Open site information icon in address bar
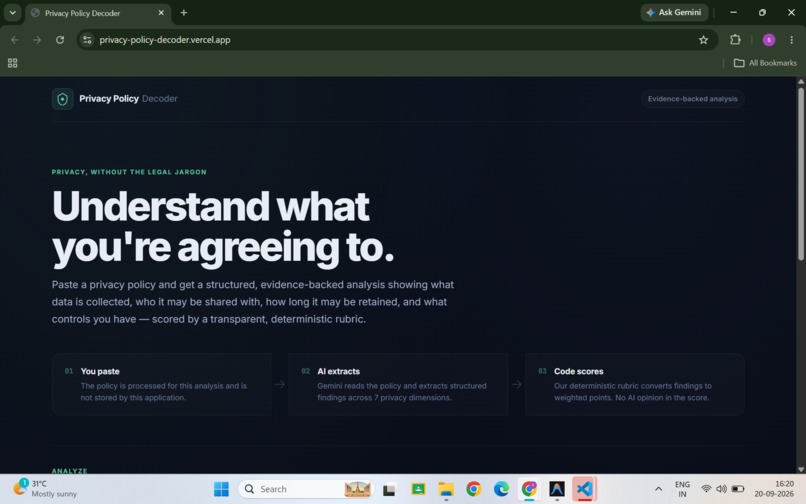Image resolution: width=806 pixels, height=504 pixels. click(x=87, y=40)
